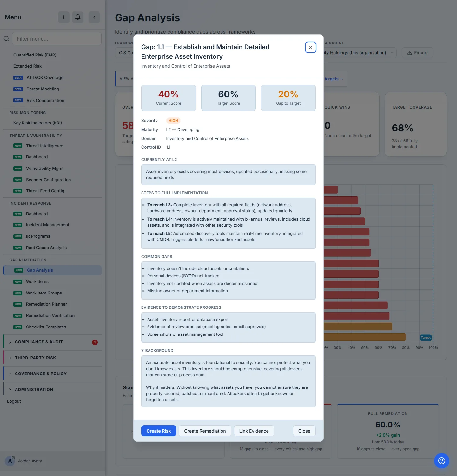Click the Target marker on the chart

[426, 338]
